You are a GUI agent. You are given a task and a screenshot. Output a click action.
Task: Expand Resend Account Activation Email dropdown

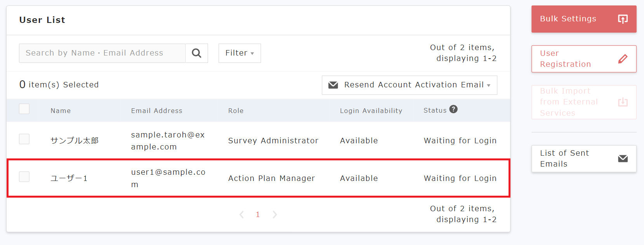488,85
